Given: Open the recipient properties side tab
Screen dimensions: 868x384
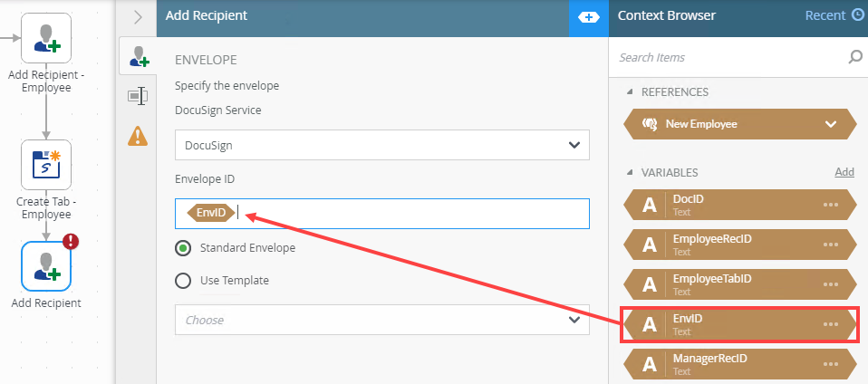Looking at the screenshot, I should (139, 57).
